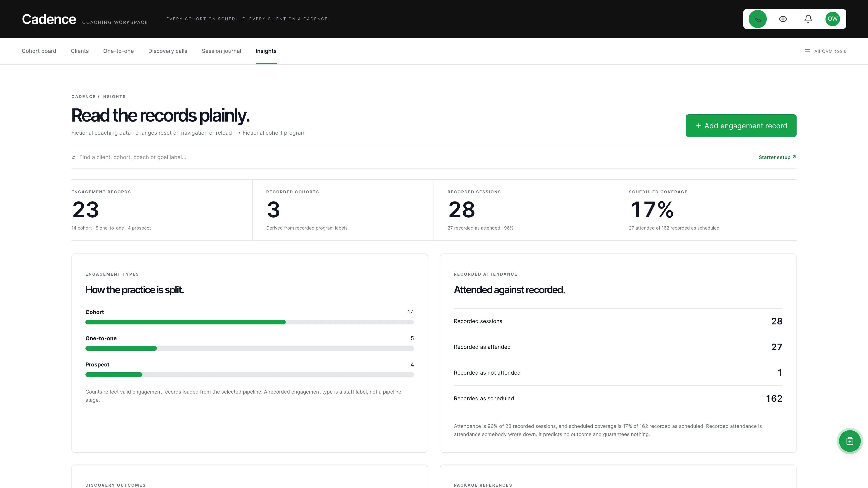Click the CADENCE / INSIGHTS breadcrumb
The height and width of the screenshot is (488, 868).
[98, 97]
